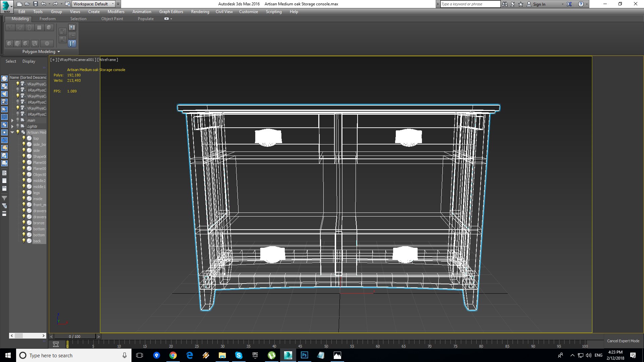Click the highlighted blue modifier toggle icon
Screen dimensions: 644x362
coord(72,43)
